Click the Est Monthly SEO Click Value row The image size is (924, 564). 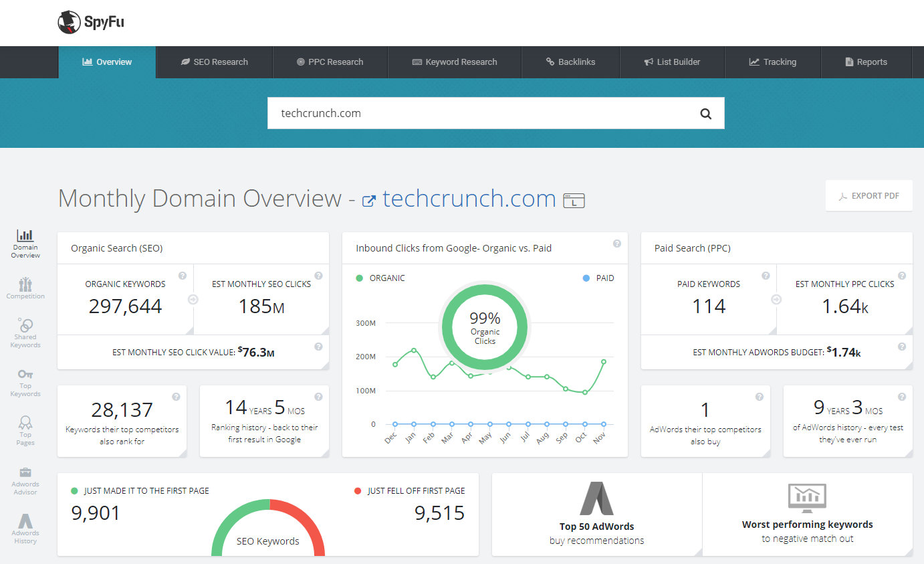click(193, 352)
